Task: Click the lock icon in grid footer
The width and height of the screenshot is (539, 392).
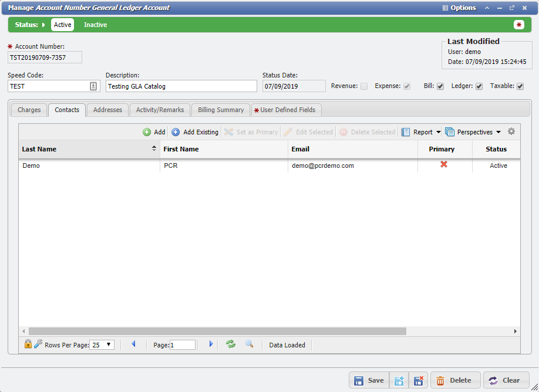Action: pos(28,344)
